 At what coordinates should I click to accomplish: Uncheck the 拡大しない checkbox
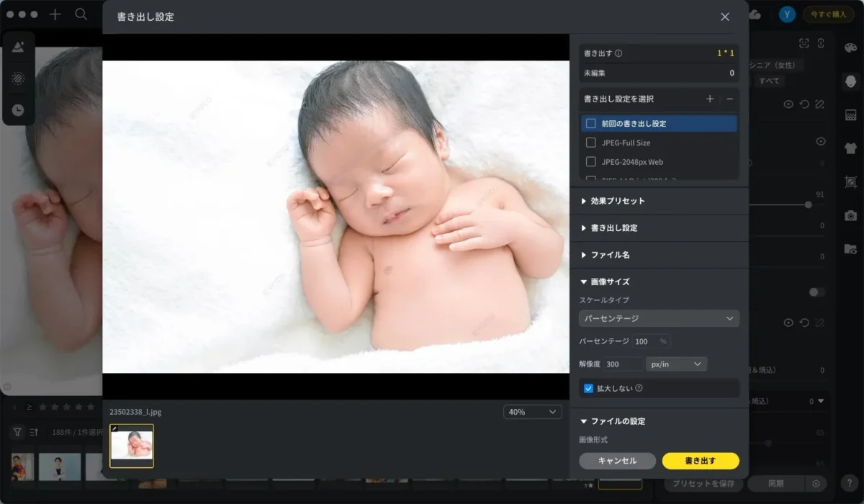coord(589,388)
